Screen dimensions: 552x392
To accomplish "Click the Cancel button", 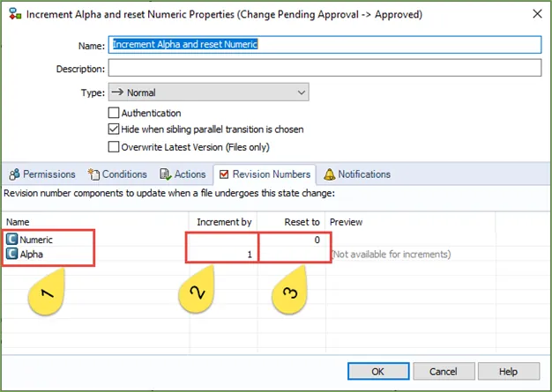I will point(444,372).
